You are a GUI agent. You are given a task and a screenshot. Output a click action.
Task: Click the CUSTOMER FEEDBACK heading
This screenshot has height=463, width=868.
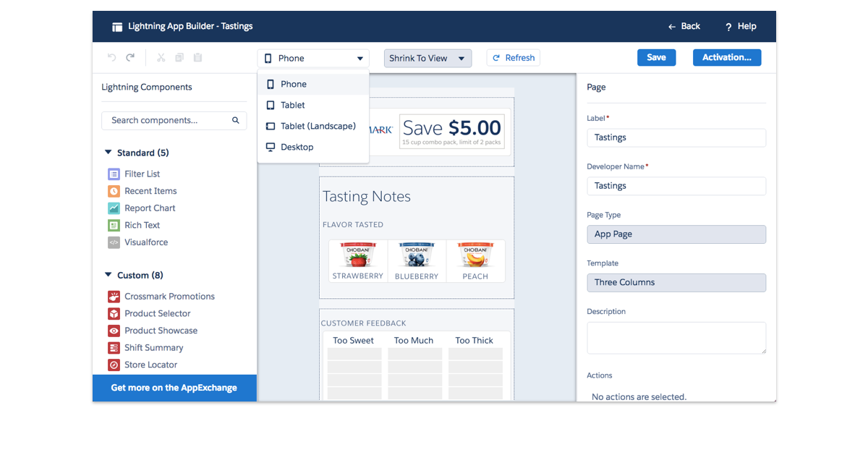pyautogui.click(x=364, y=323)
